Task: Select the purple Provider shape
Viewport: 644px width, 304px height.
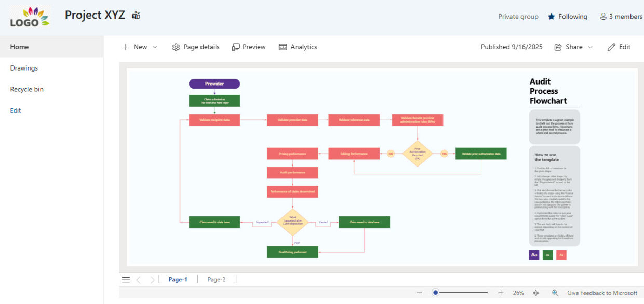Action: 214,84
